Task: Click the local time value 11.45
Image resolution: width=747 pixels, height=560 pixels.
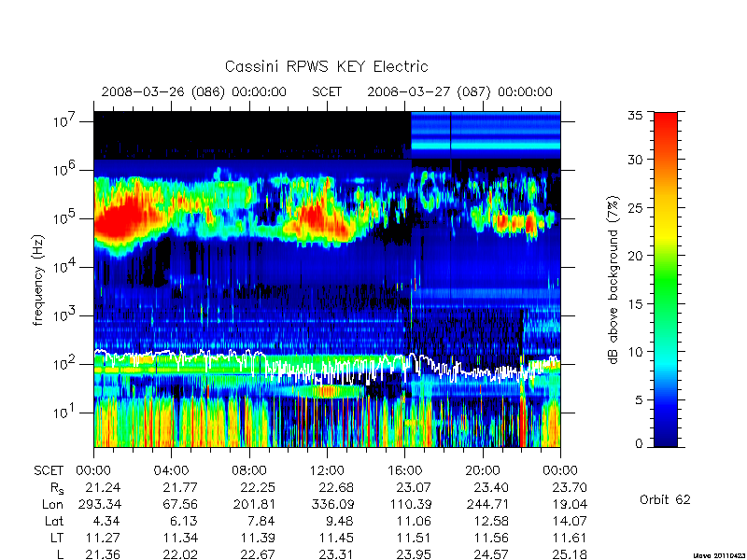Action: coord(336,538)
